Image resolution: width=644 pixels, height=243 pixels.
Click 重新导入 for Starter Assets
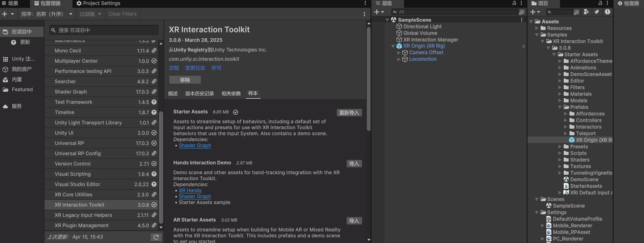[x=349, y=113]
